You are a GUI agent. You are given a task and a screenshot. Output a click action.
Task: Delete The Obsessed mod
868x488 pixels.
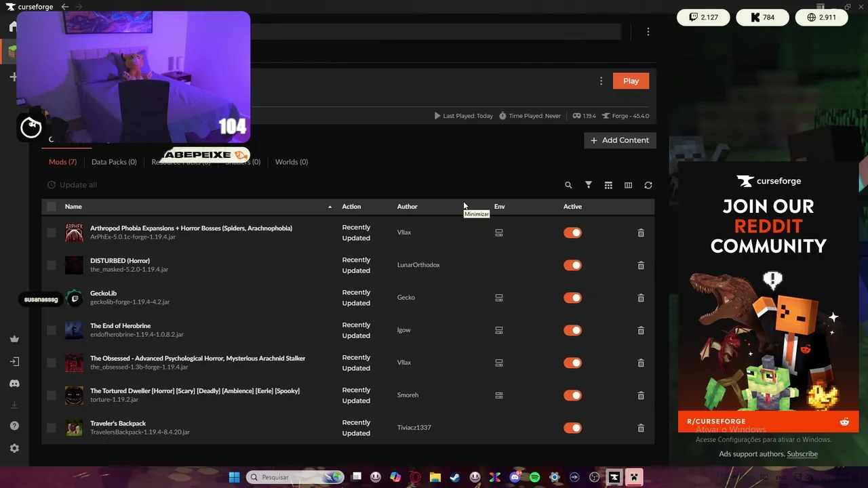[641, 363]
